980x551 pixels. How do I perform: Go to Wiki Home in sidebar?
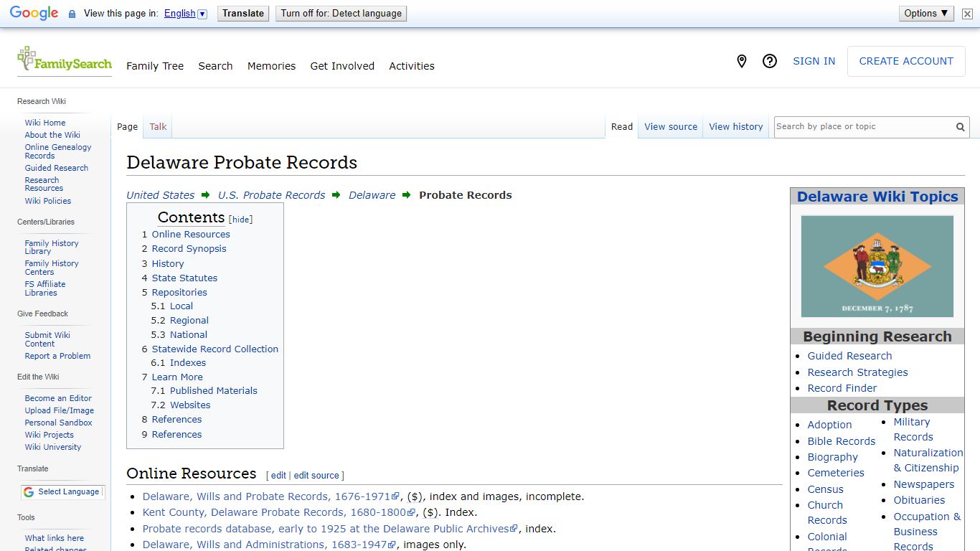click(45, 123)
